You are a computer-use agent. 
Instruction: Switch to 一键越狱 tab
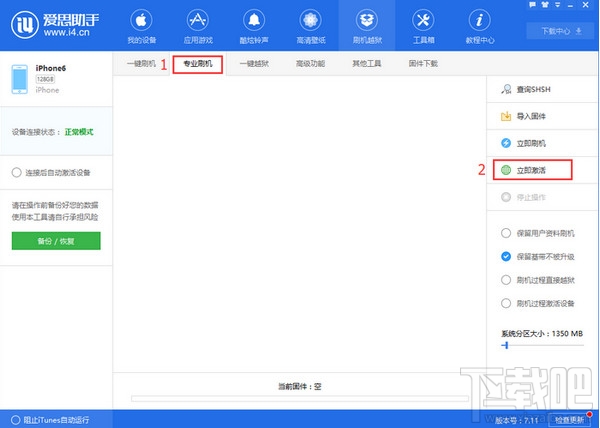pos(254,63)
